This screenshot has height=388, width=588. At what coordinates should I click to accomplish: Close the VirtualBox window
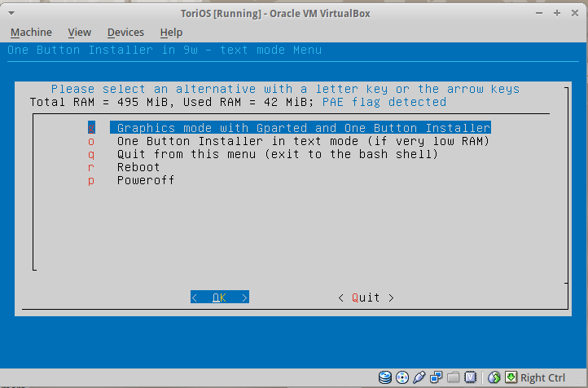(x=574, y=13)
